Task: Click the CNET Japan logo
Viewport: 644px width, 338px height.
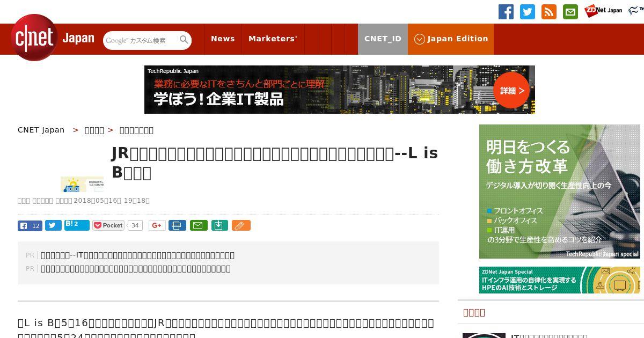Action: [x=52, y=38]
